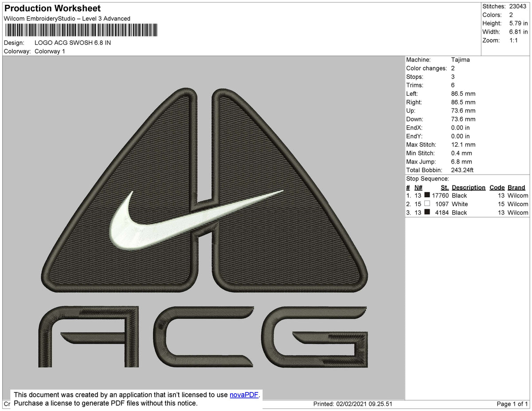Click the 'N#' column header
The height and width of the screenshot is (411, 532).
coord(419,188)
